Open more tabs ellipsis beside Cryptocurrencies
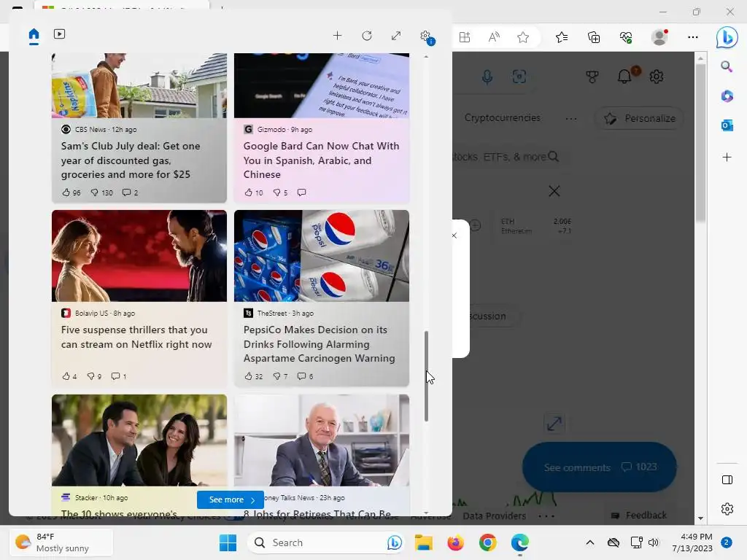Image resolution: width=747 pixels, height=560 pixels. pos(570,119)
